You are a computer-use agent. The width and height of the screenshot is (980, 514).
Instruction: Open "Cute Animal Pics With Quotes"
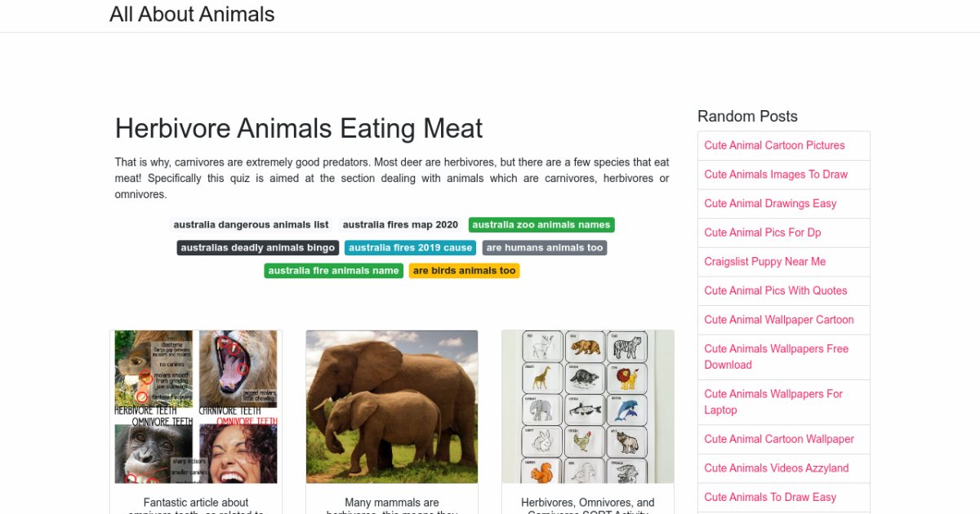776,290
